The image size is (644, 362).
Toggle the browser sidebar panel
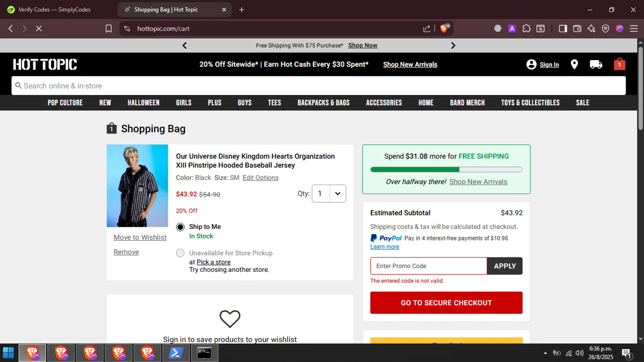click(x=563, y=28)
